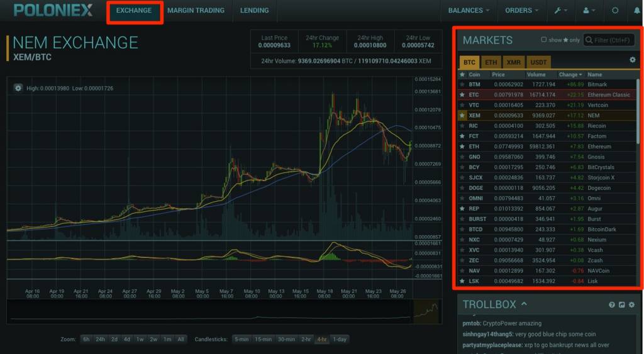Image resolution: width=644 pixels, height=354 pixels.
Task: Star the BTM market row
Action: (x=462, y=84)
